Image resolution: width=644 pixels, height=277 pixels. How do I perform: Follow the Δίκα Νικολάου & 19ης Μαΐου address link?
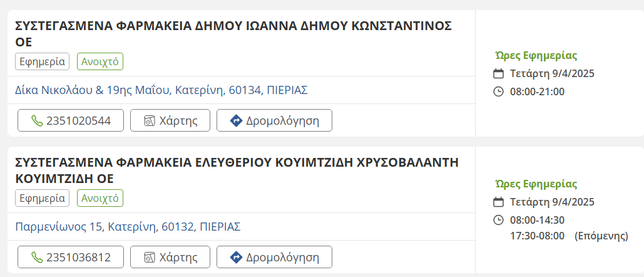[x=161, y=90]
